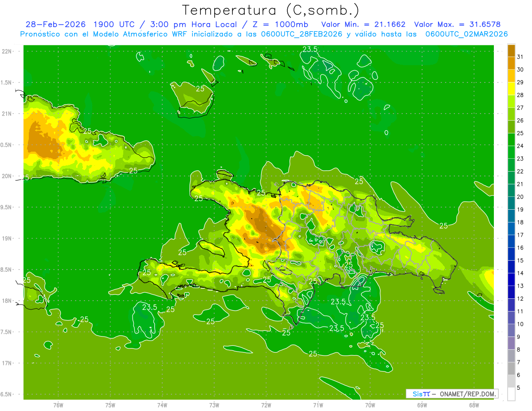Screen dimensions: 532x411
Task: Click the '75W' longitude axis label
Action: (110, 405)
